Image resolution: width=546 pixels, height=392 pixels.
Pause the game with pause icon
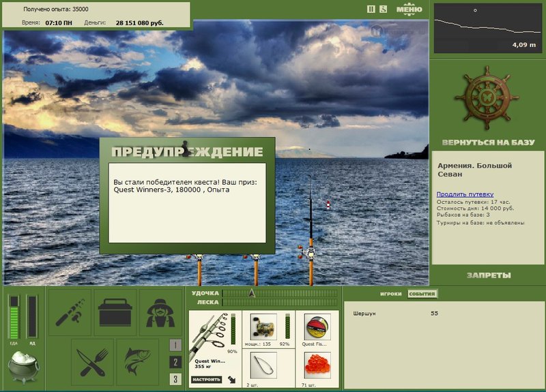click(x=371, y=9)
